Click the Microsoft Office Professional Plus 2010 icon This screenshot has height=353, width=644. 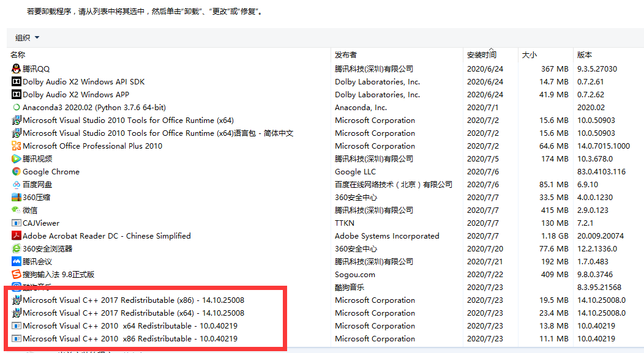(x=17, y=146)
